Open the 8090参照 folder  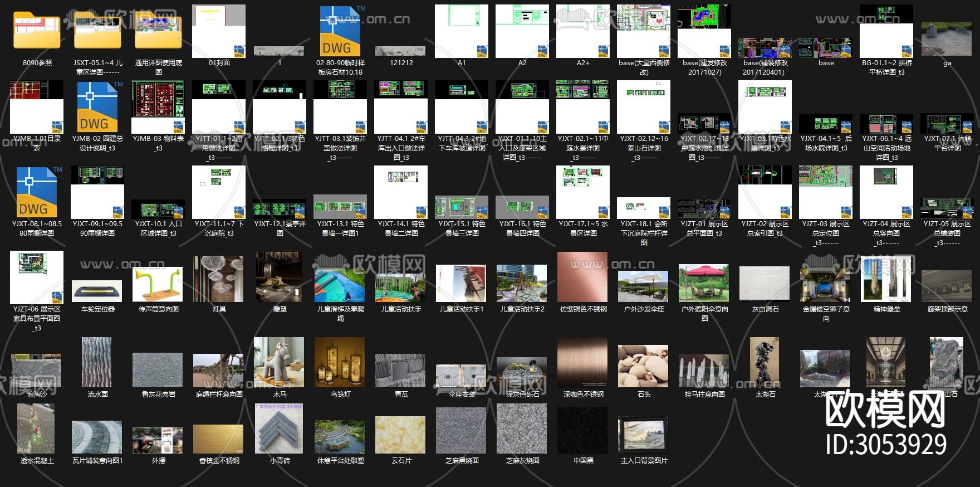[37, 31]
